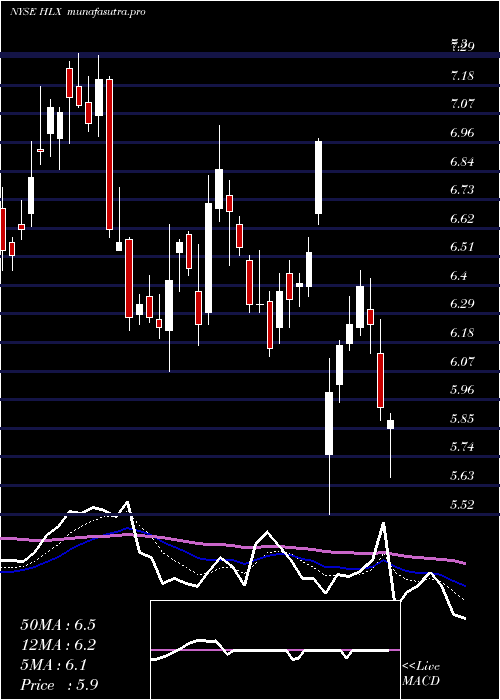Select the 7.18 price axis label

pyautogui.click(x=462, y=75)
